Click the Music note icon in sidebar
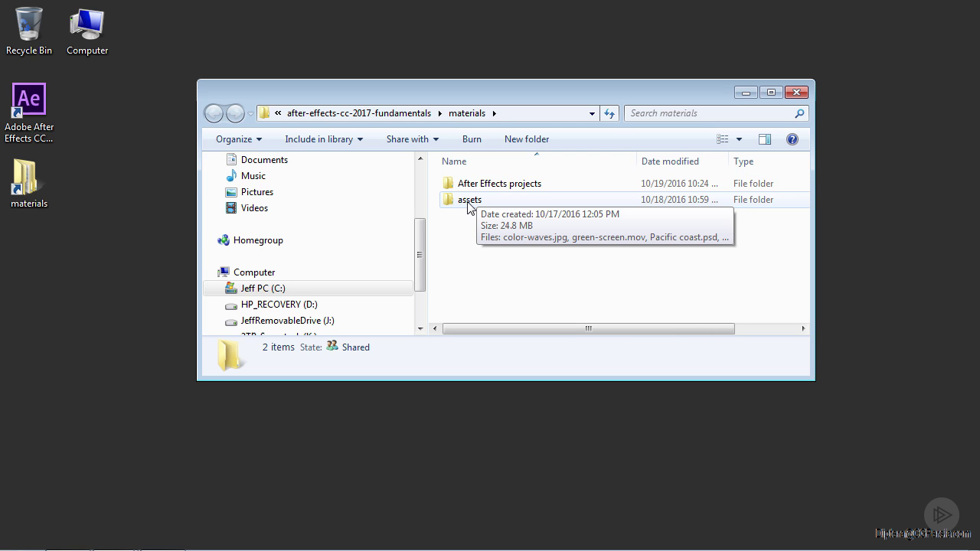The width and height of the screenshot is (980, 551). (x=231, y=176)
